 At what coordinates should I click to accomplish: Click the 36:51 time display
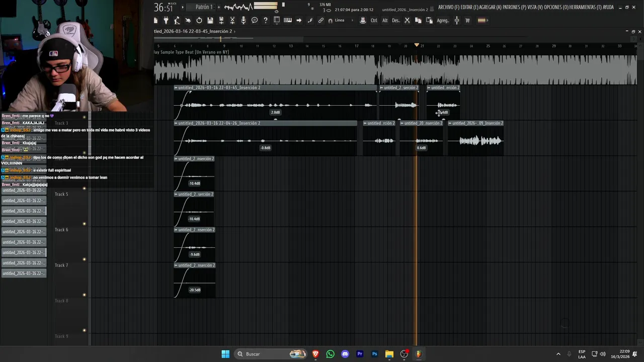coord(164,8)
